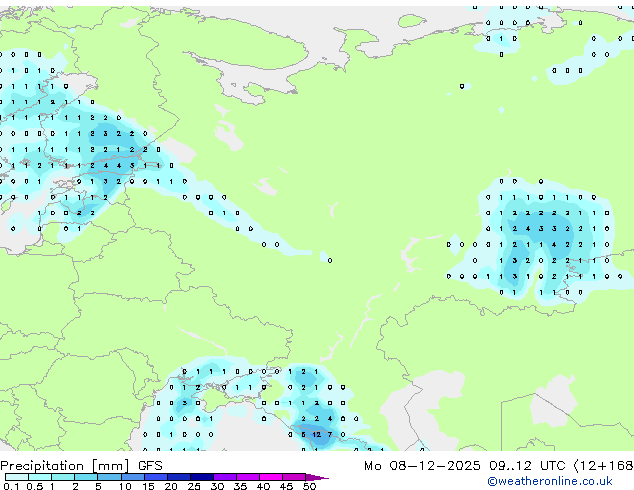The width and height of the screenshot is (634, 490).
Task: Click the '30' legend scale label
Action: click(217, 486)
